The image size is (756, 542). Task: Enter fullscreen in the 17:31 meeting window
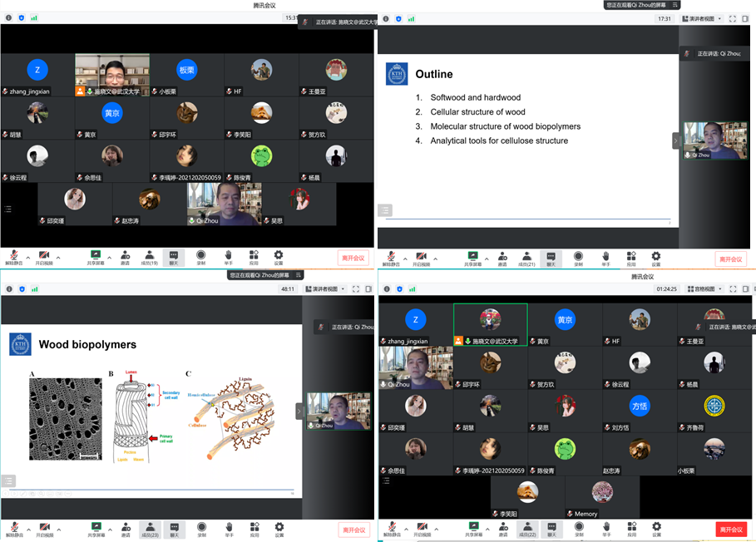[733, 19]
